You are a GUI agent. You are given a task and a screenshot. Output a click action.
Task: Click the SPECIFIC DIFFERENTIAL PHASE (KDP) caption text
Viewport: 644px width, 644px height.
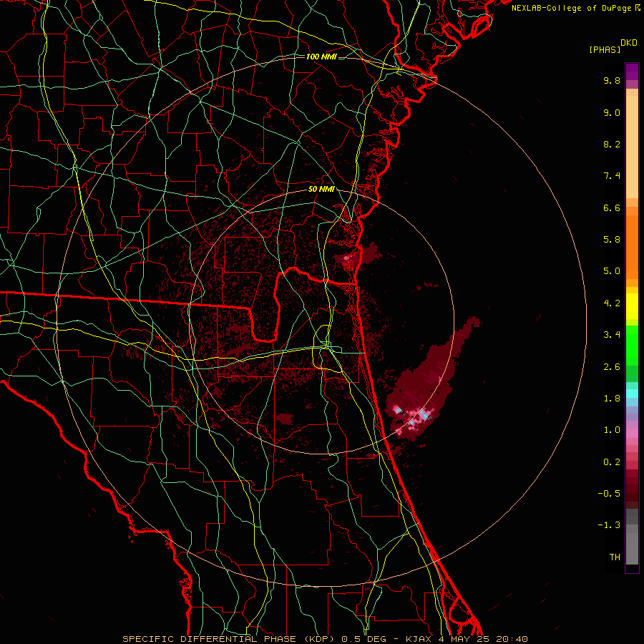pos(228,639)
